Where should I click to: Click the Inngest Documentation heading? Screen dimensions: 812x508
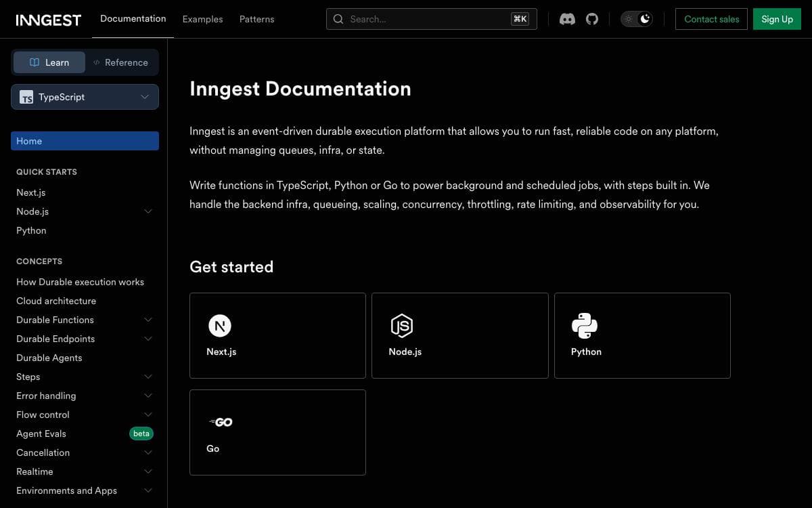[300, 89]
